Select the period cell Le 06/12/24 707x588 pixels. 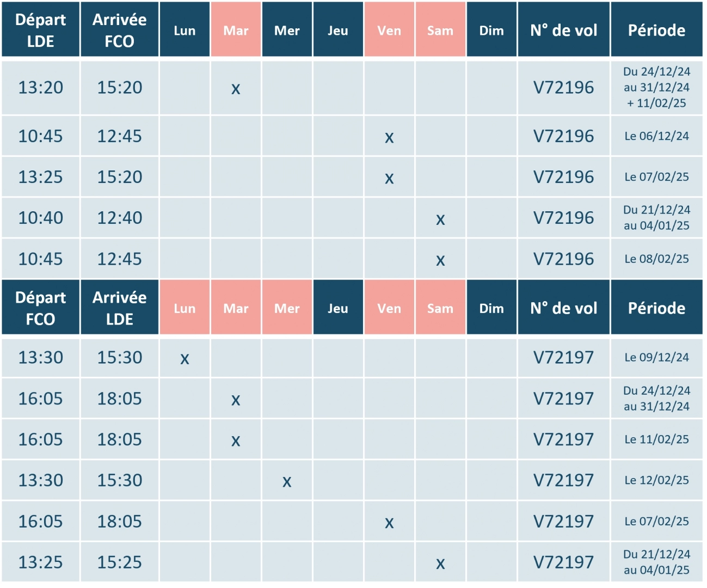click(x=656, y=136)
